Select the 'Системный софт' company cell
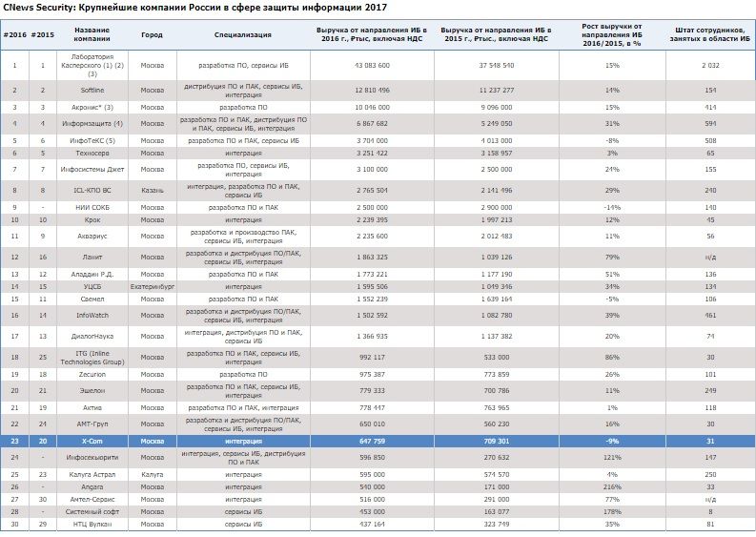This screenshot has height=537, width=756. (x=92, y=511)
